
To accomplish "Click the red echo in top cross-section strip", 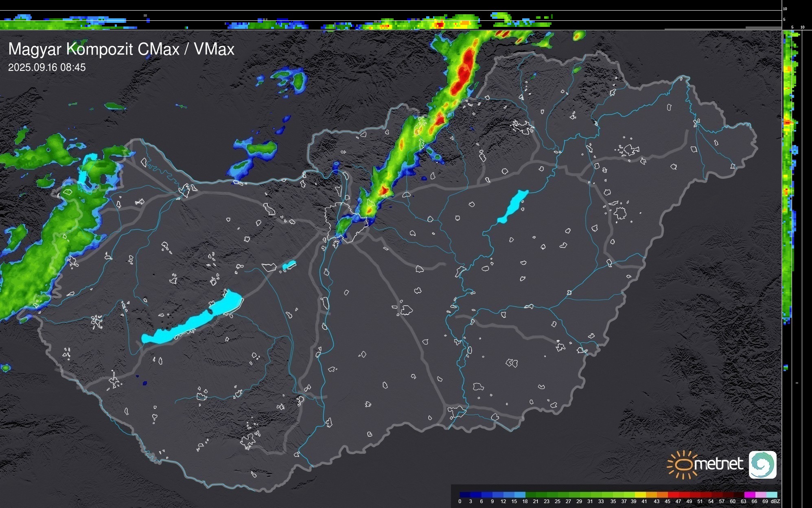I will pos(440,25).
